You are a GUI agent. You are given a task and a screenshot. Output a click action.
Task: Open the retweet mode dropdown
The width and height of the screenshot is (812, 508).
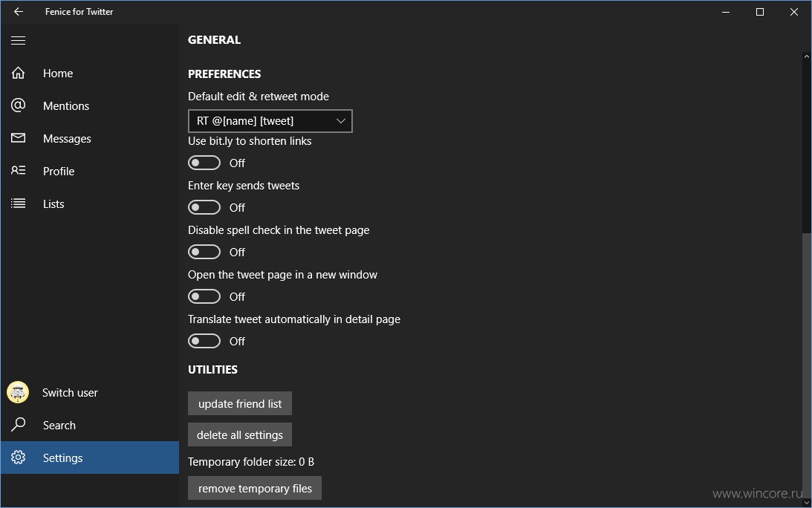[270, 121]
